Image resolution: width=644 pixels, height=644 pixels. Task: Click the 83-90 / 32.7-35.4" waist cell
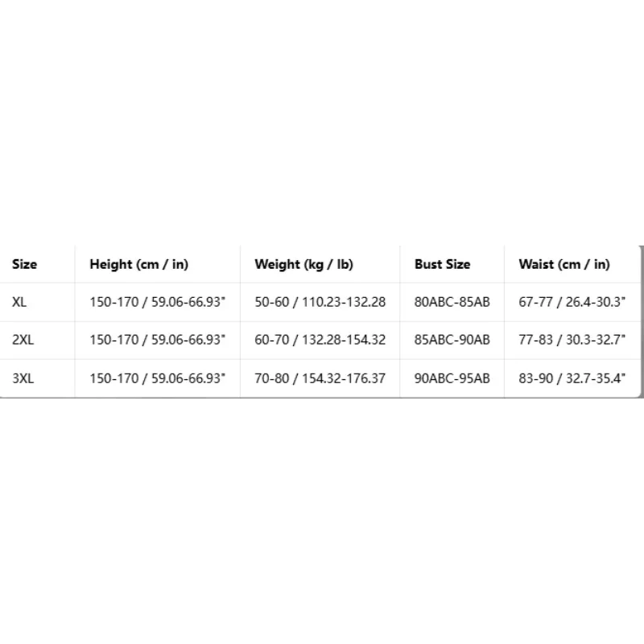tap(572, 378)
